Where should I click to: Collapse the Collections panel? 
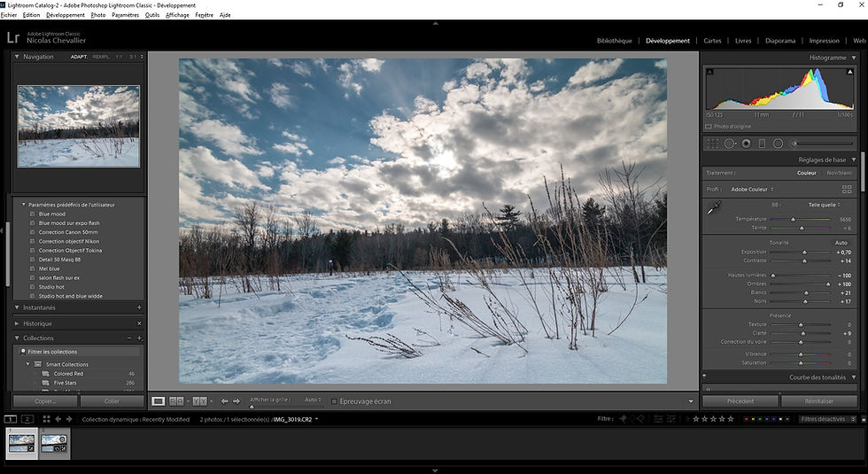[x=17, y=338]
